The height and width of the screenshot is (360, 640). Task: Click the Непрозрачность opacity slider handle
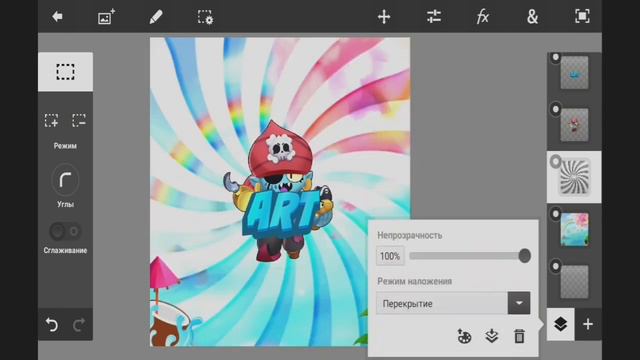click(524, 256)
